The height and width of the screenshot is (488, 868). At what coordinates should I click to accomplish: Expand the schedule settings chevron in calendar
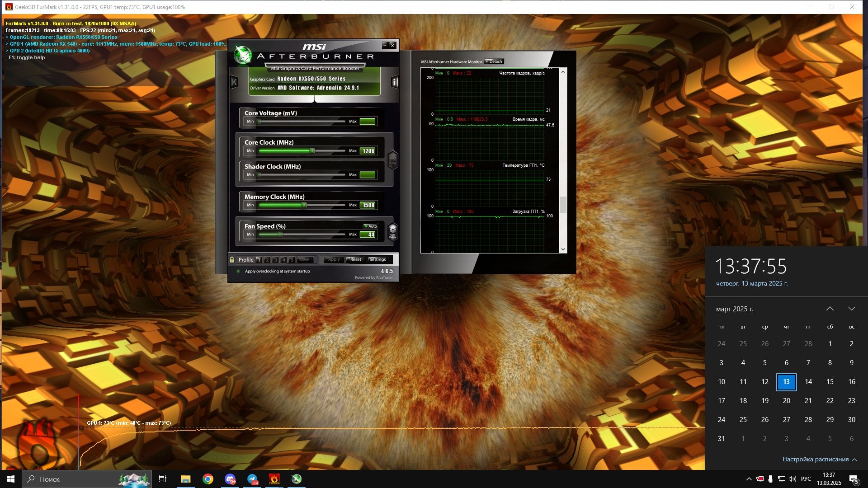[854, 460]
